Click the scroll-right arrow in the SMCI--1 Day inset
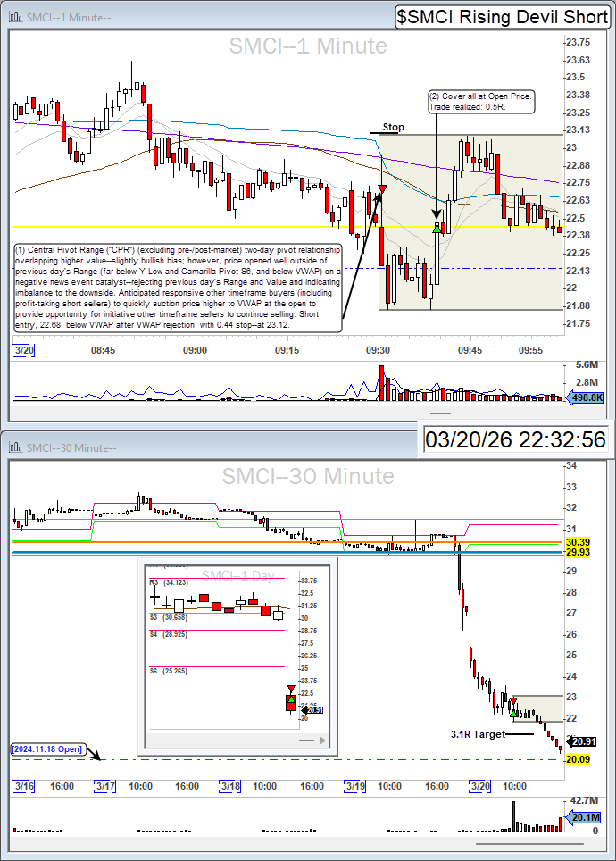616x861 pixels. (x=321, y=740)
